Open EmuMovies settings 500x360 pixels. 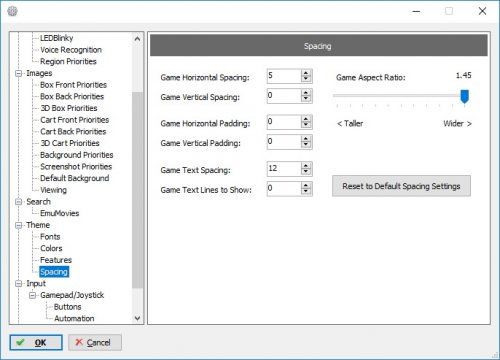(x=59, y=213)
